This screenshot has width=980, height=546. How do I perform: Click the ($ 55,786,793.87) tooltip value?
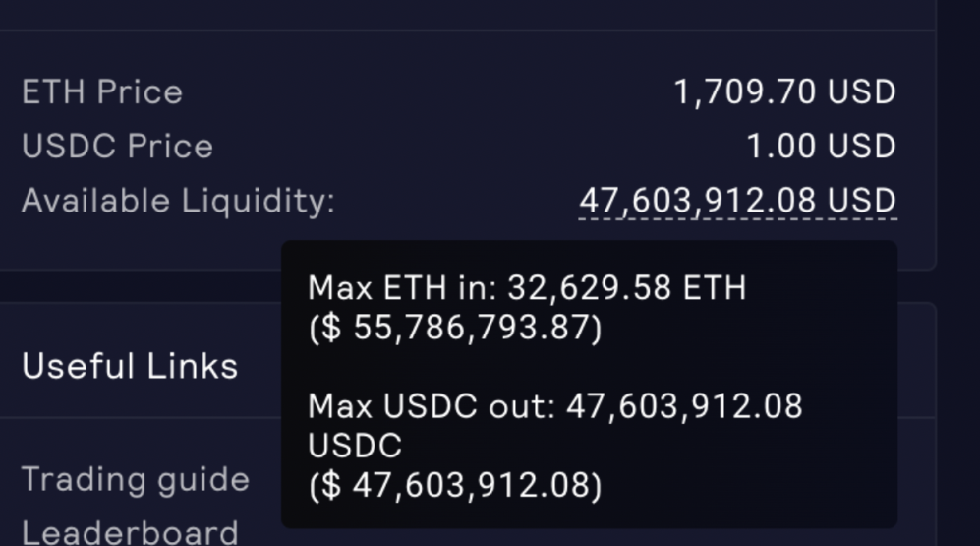click(x=455, y=328)
